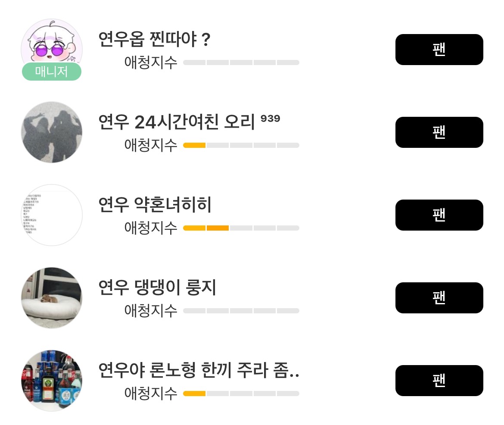Image resolution: width=504 pixels, height=425 pixels.
Task: Select username 연우야 론노형 한끼 주라 좀
Action: coord(198,371)
